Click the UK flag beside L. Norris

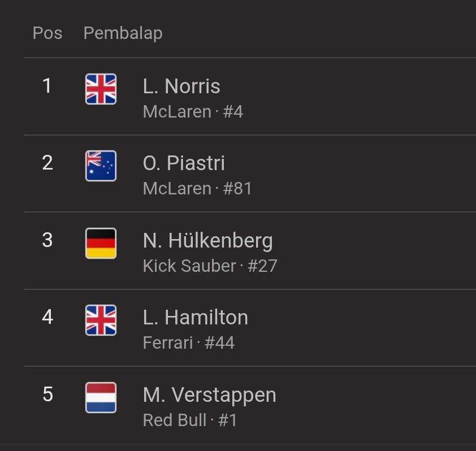tap(101, 89)
